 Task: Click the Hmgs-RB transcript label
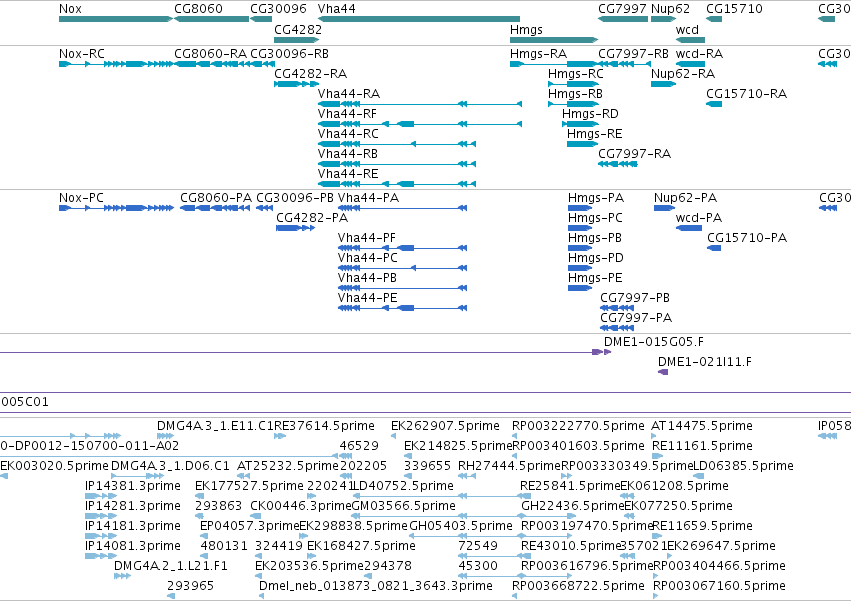point(575,94)
